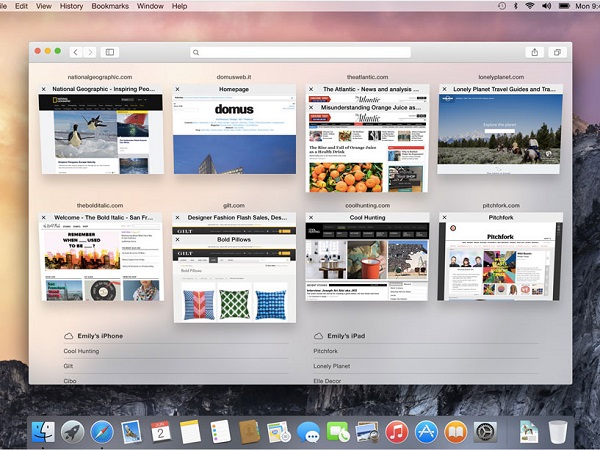
Task: Open Calendar from the Dock
Action: 161,432
